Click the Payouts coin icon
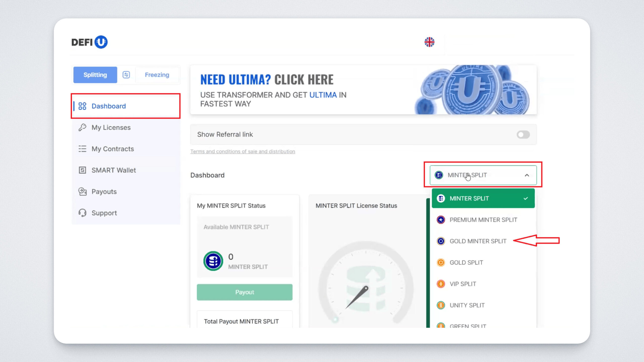The image size is (644, 362). (82, 192)
